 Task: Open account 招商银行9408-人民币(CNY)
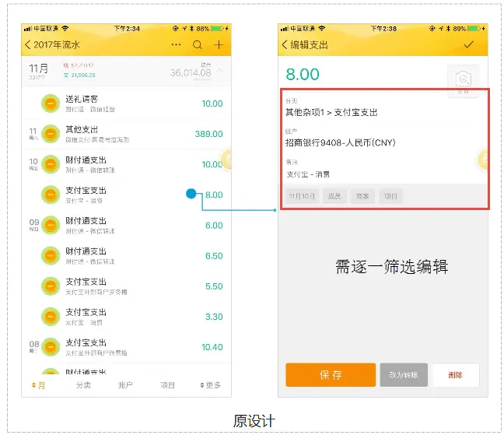click(x=341, y=142)
